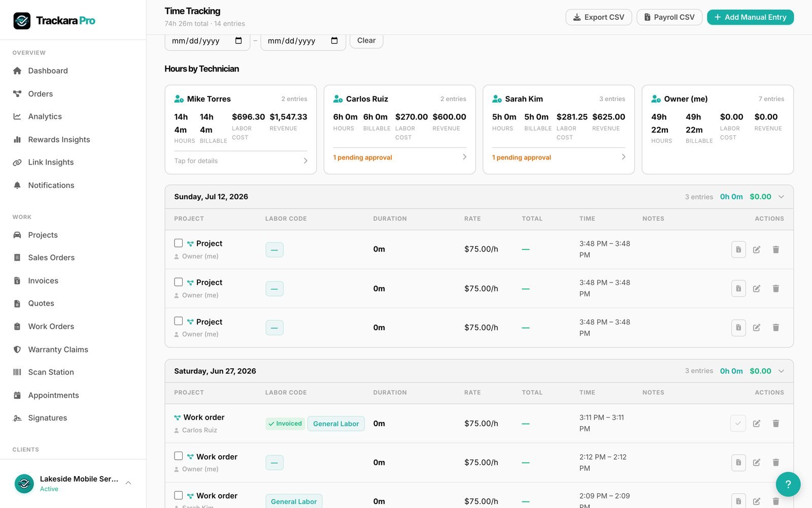Image resolution: width=812 pixels, height=508 pixels.
Task: Edit the second Jul 12 Project entry
Action: (x=757, y=289)
